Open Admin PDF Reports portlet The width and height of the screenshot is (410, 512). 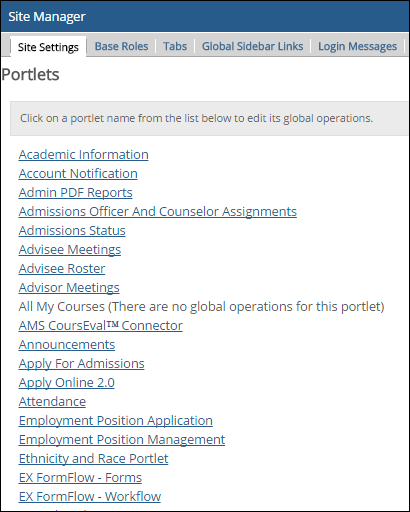point(76,193)
